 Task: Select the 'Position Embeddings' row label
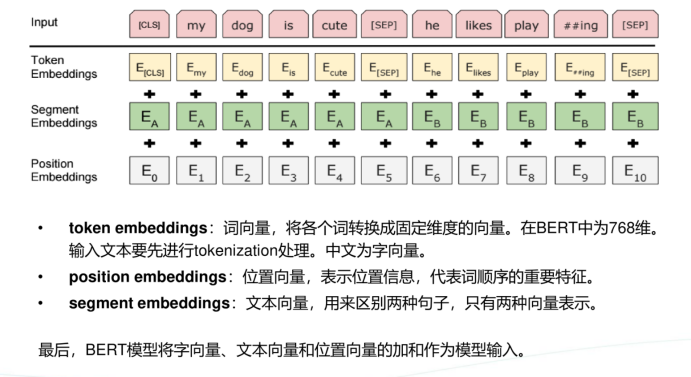(x=64, y=170)
